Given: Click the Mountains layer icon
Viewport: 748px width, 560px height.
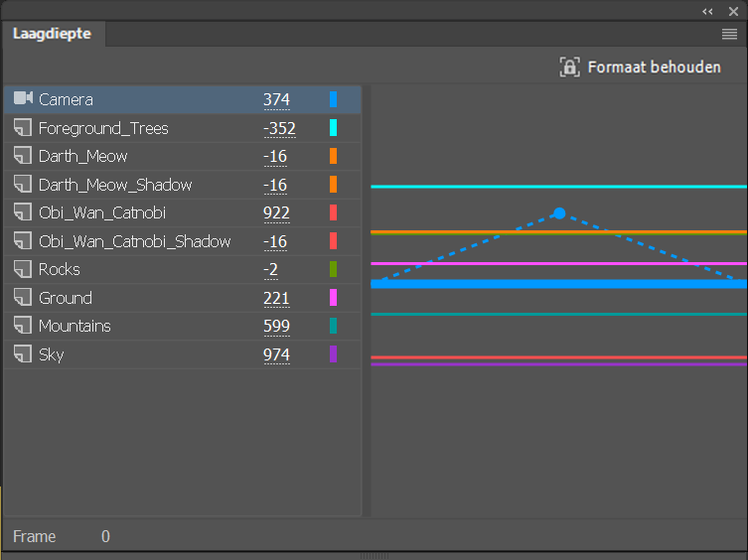Looking at the screenshot, I should click(23, 326).
